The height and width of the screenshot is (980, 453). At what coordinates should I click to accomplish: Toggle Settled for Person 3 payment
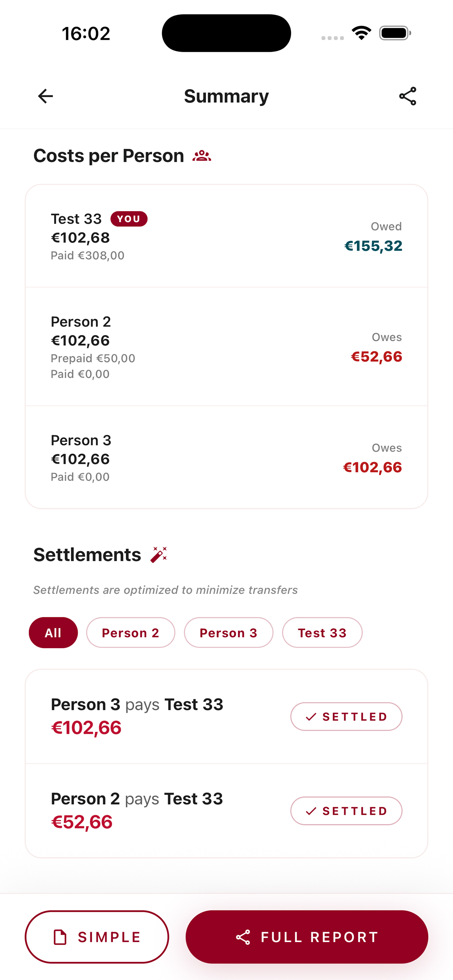tap(346, 716)
